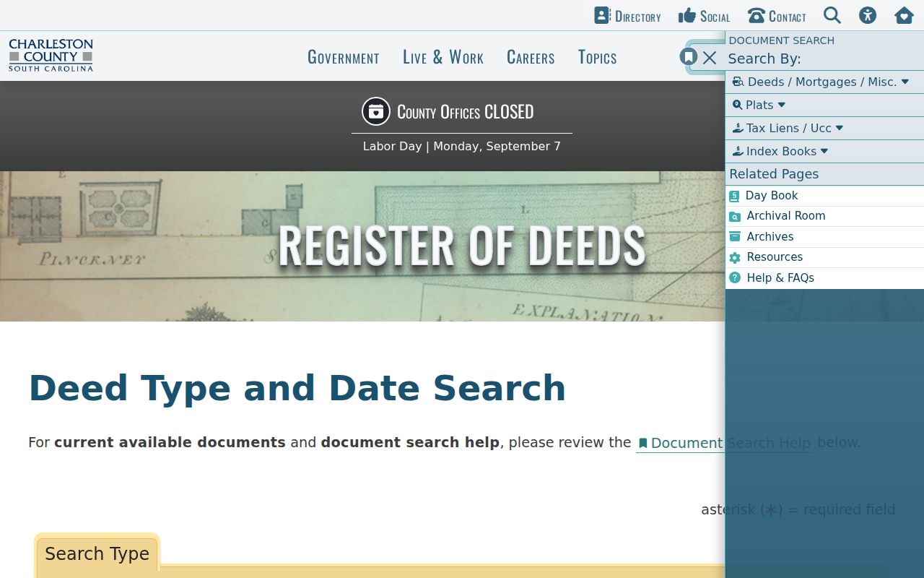Click the 'Search By:' label
Image resolution: width=924 pixels, height=578 pixels.
click(x=764, y=59)
